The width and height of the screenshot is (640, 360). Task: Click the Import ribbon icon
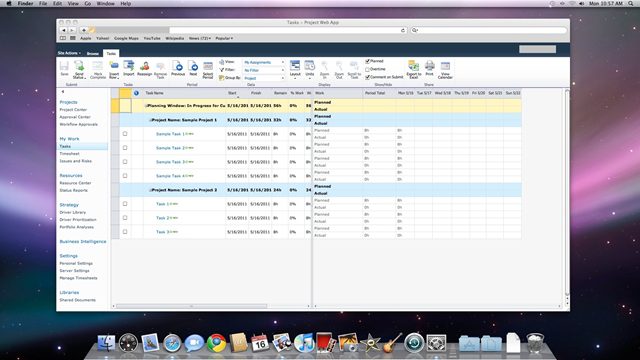coord(129,68)
